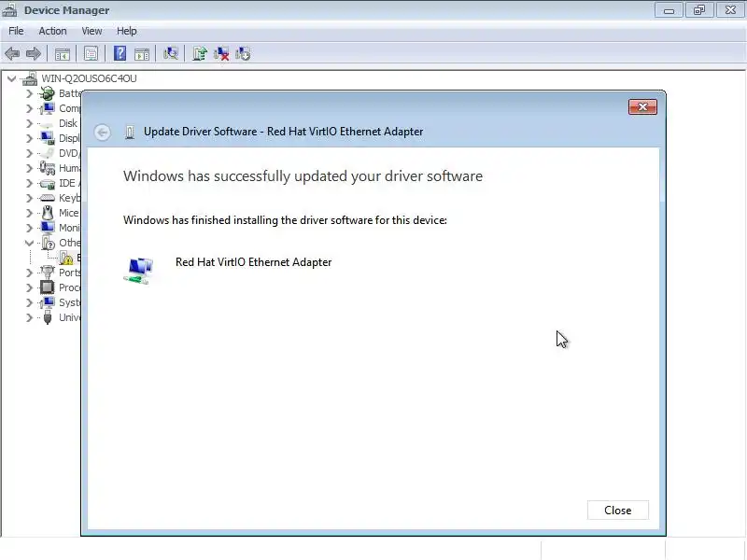Screen dimensions: 747x560
Task: Select the warning-marked unknown device icon
Action: pos(66,259)
